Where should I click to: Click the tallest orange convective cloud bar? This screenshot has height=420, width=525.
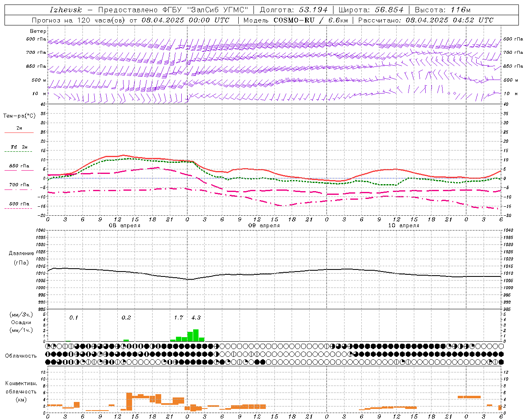[x=129, y=402]
